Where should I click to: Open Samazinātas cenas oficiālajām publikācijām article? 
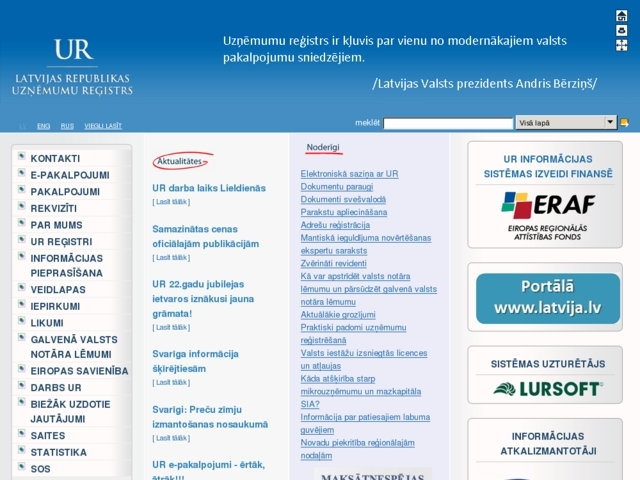tap(205, 236)
